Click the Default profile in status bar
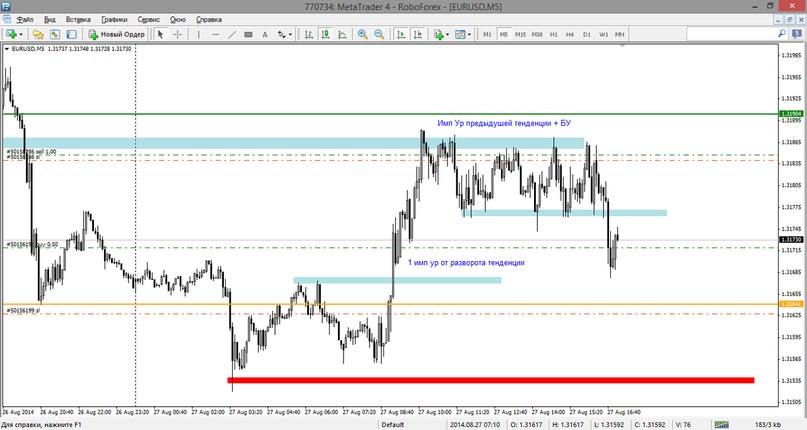The image size is (807, 430). (393, 425)
